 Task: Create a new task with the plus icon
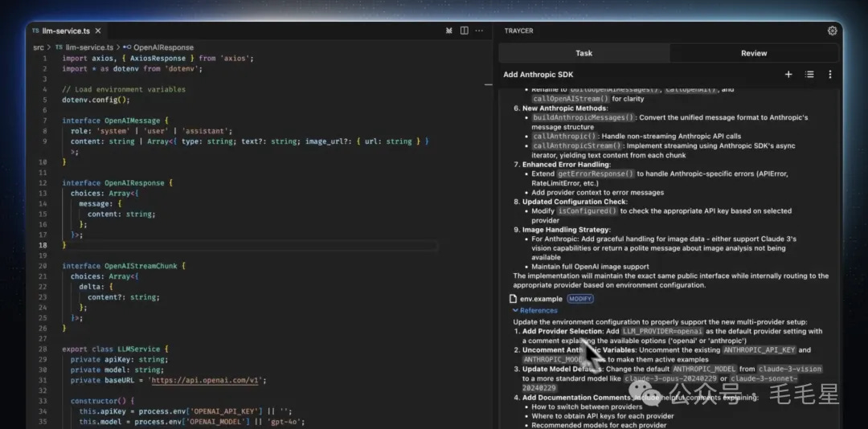click(x=788, y=74)
